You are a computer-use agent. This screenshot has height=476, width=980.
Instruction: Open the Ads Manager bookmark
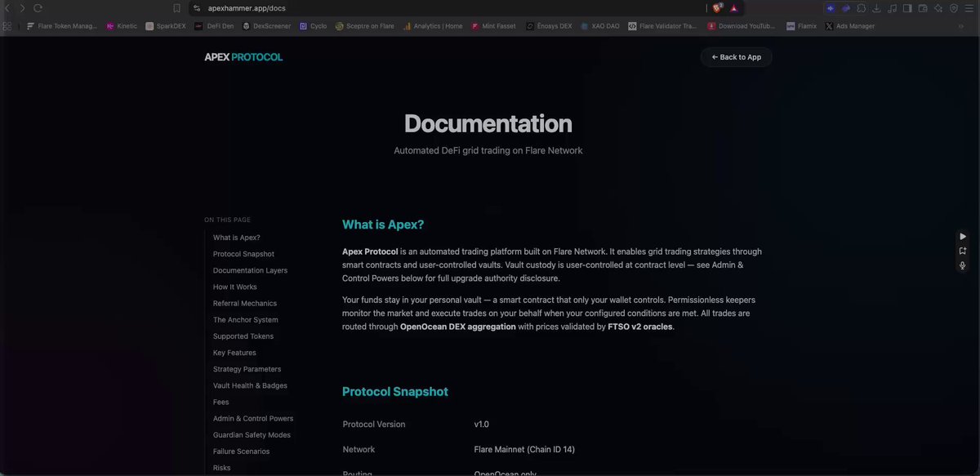(x=849, y=26)
